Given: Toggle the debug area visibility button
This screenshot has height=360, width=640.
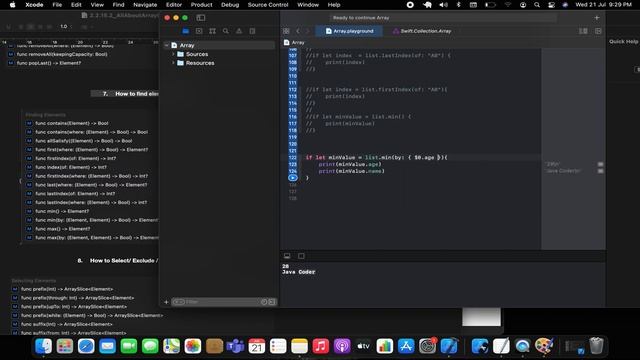Looking at the screenshot, I should tap(287, 256).
